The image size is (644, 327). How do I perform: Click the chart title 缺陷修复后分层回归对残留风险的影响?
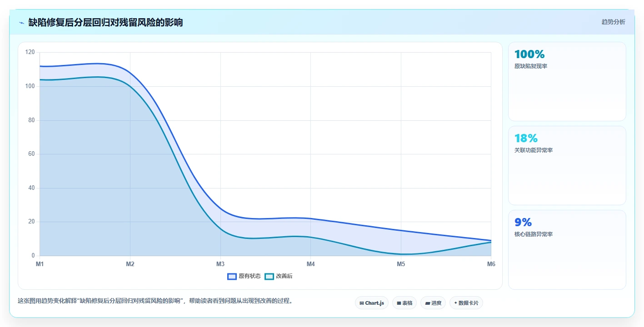[105, 22]
